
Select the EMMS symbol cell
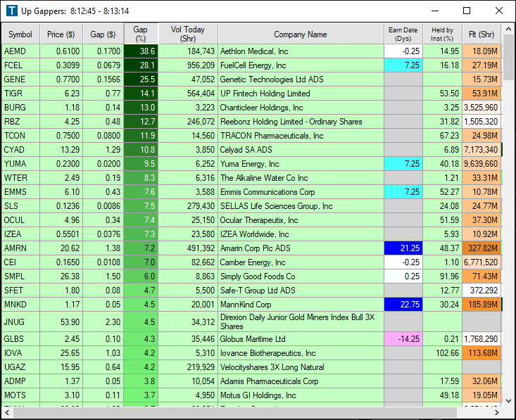pyautogui.click(x=20, y=192)
